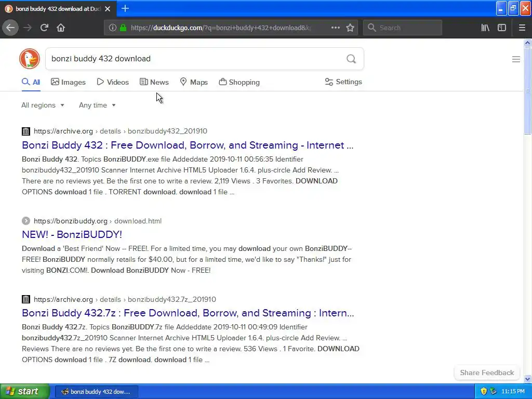Focus the Firefox toolbar Search box
532x399 pixels.
coord(403,28)
